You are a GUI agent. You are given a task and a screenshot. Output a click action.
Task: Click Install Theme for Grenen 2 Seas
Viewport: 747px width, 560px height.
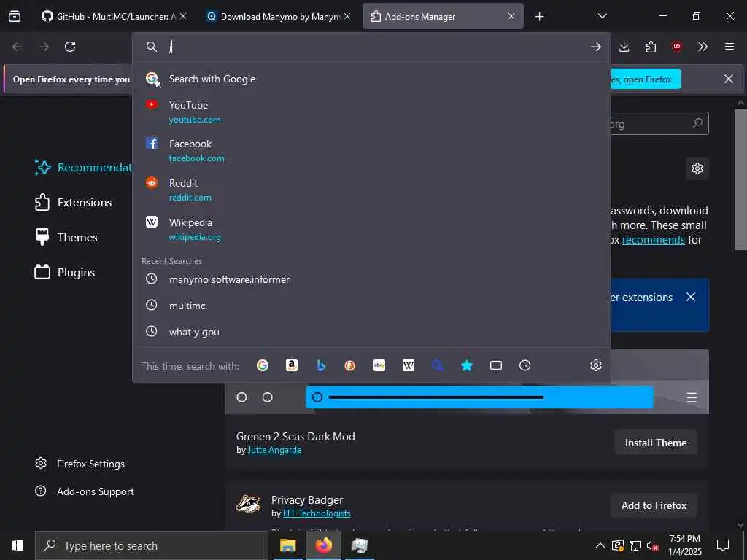coord(656,443)
